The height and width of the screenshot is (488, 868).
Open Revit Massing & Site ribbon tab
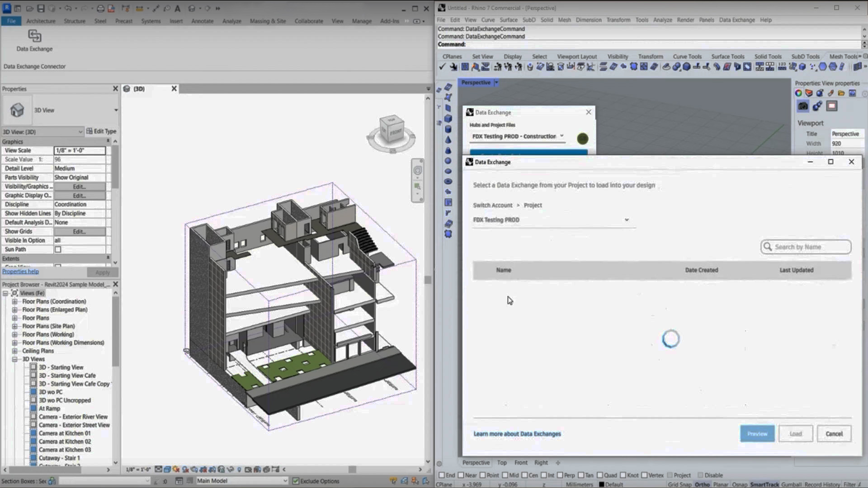click(x=268, y=21)
